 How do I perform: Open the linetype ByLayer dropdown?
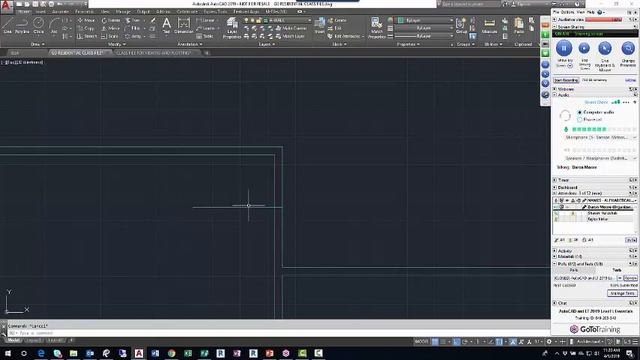click(x=425, y=36)
